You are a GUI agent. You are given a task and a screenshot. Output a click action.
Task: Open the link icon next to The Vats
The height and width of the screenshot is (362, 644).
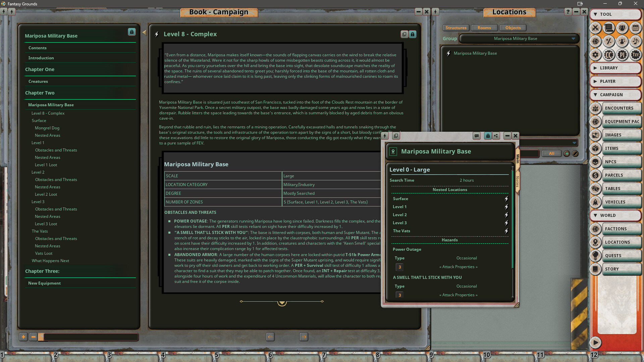point(506,231)
